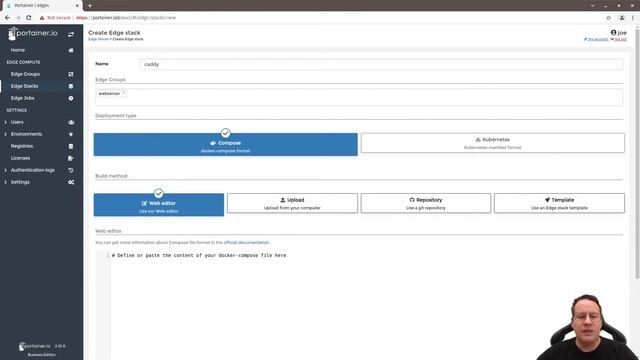Open Edge Jobs in the sidebar

pos(22,98)
